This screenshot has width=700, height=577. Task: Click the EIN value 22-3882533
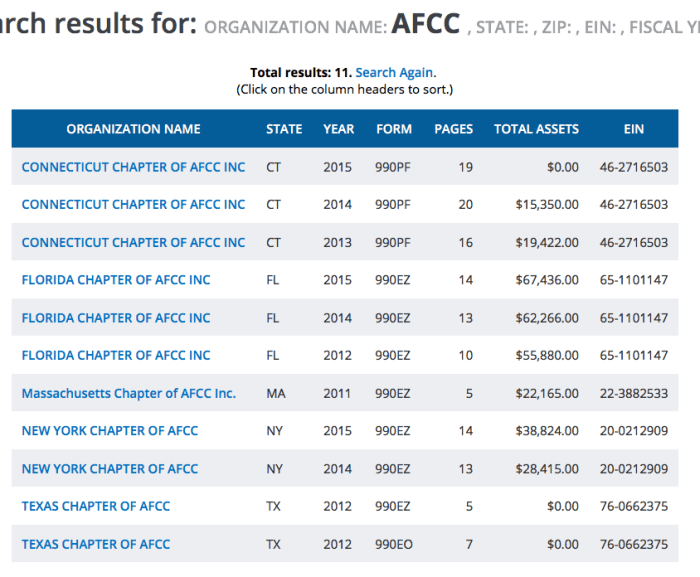[633, 393]
